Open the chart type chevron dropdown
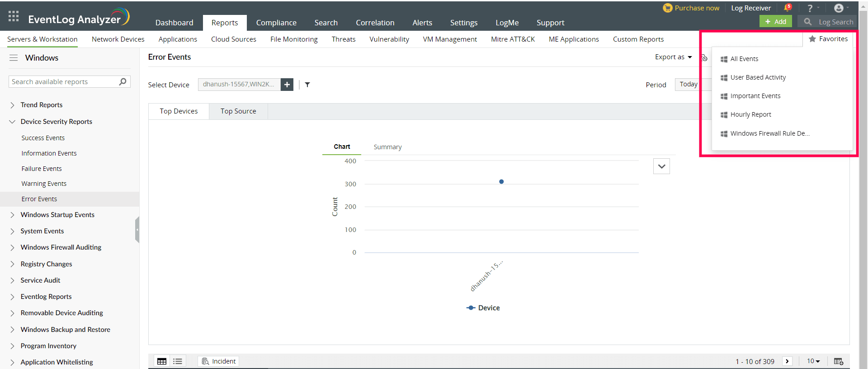Image resolution: width=868 pixels, height=369 pixels. click(661, 166)
